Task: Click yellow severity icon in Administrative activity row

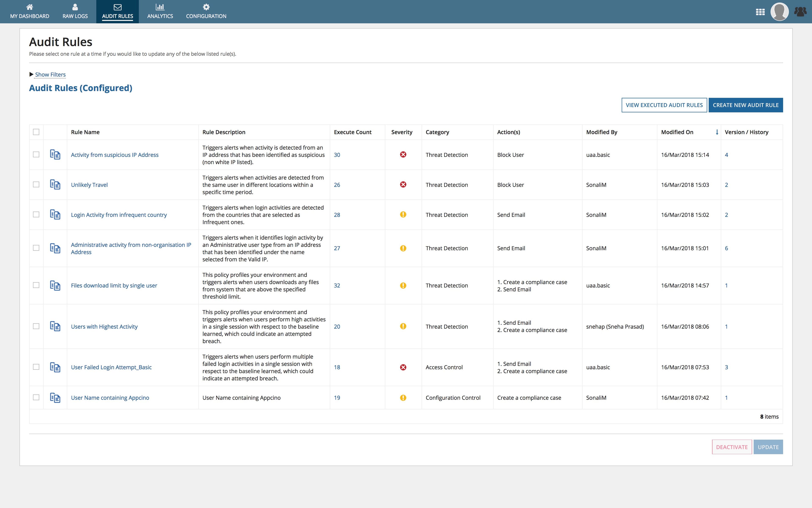Action: [403, 248]
